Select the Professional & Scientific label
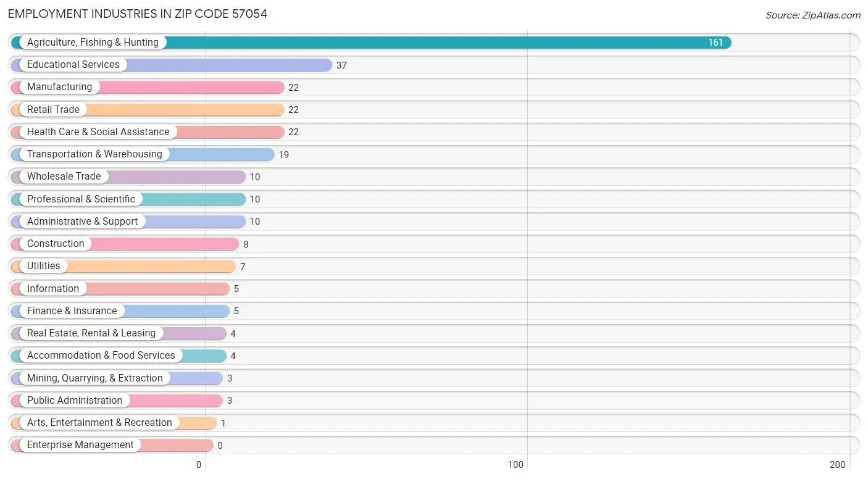This screenshot has width=868, height=479. (x=81, y=199)
